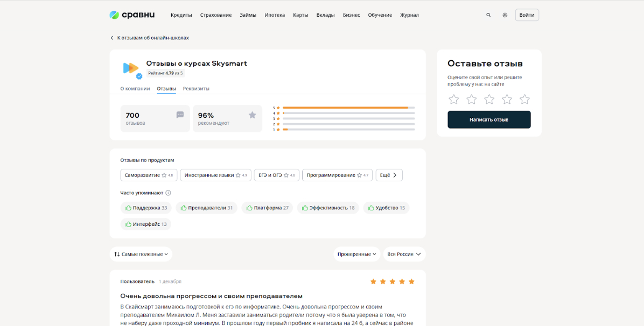The height and width of the screenshot is (326, 644).
Task: Open review titled Очень довольна прогрессом и своим преподавателем
Action: [212, 296]
